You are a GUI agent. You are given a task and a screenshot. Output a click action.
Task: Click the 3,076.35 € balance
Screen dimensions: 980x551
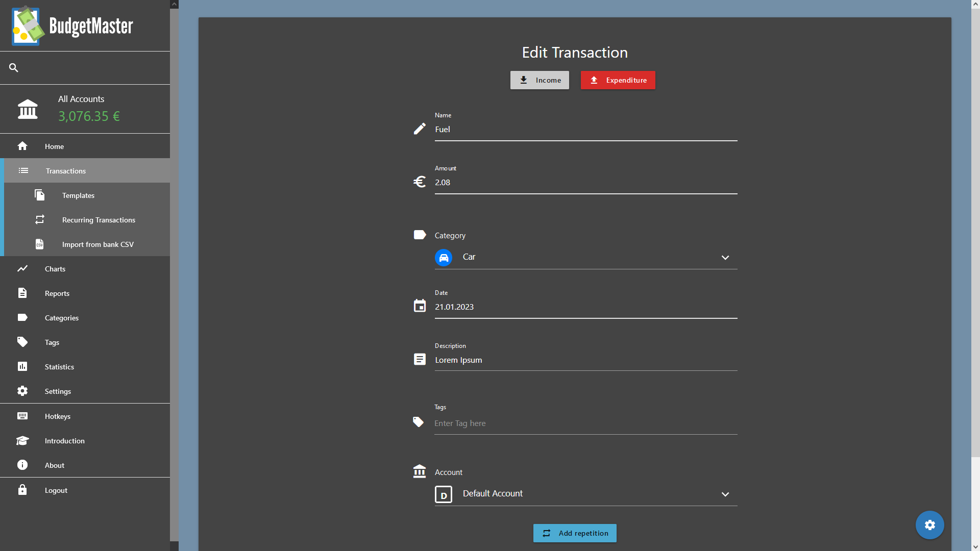point(89,116)
